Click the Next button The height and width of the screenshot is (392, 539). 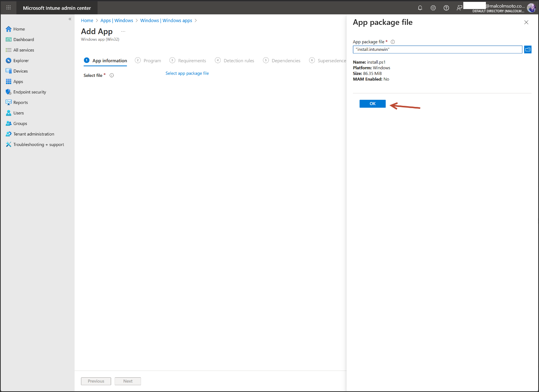(x=128, y=381)
